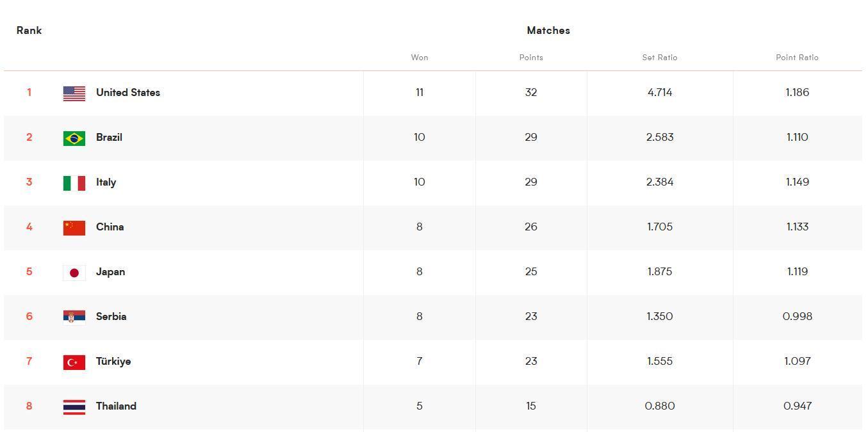
Task: Sort by the Won column header
Action: (420, 58)
